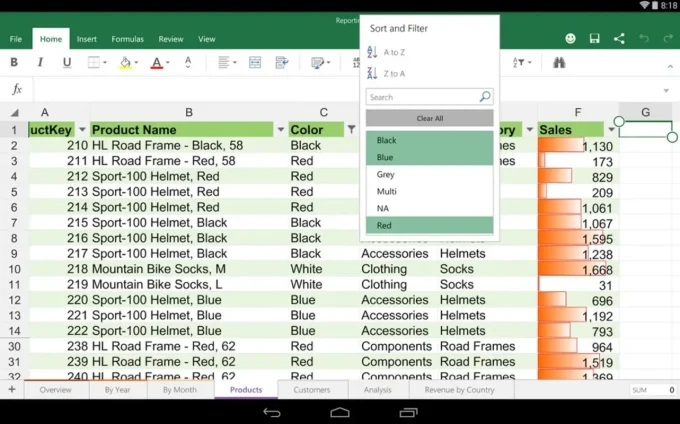The width and height of the screenshot is (680, 424).
Task: Deselect Red in the filter list
Action: (x=429, y=226)
